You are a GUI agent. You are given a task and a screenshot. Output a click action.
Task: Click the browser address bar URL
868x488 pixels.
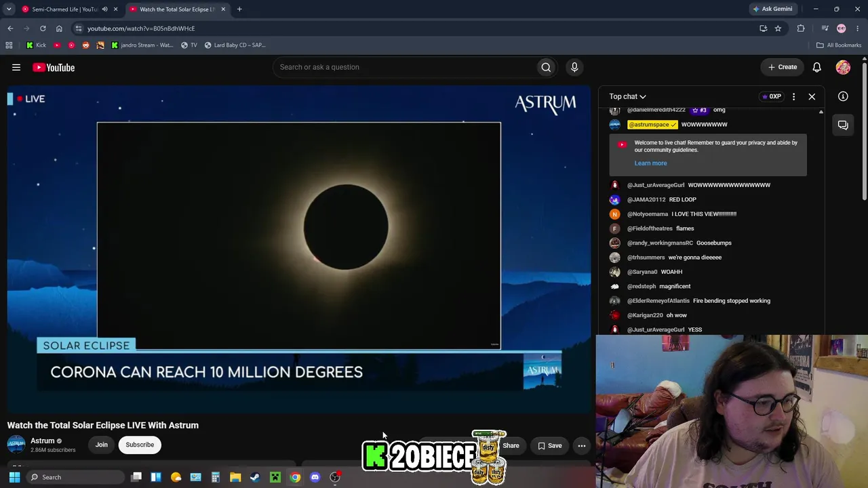[141, 28]
